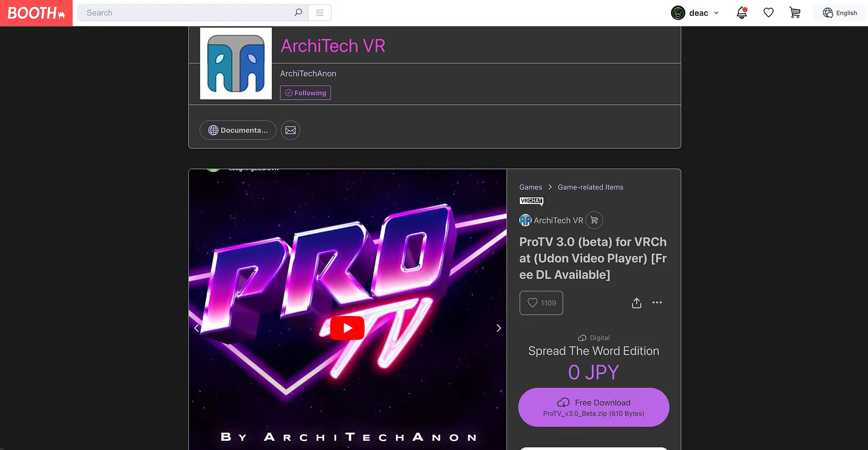Click the deac profile avatar
The height and width of the screenshot is (450, 868).
[x=678, y=12]
